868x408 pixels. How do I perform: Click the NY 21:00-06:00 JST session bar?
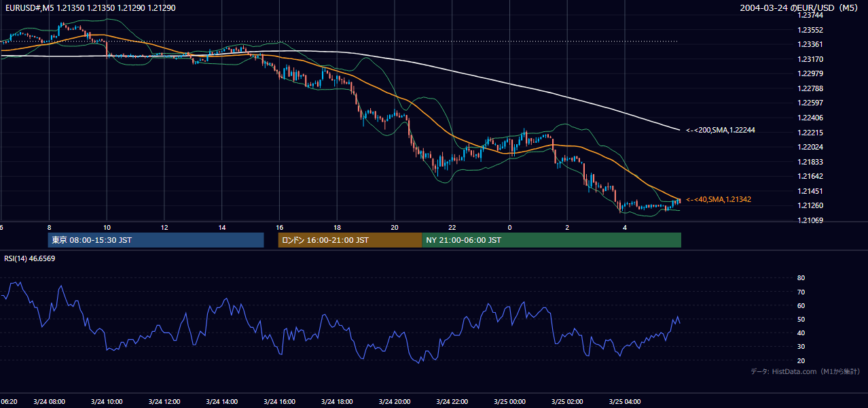point(551,240)
